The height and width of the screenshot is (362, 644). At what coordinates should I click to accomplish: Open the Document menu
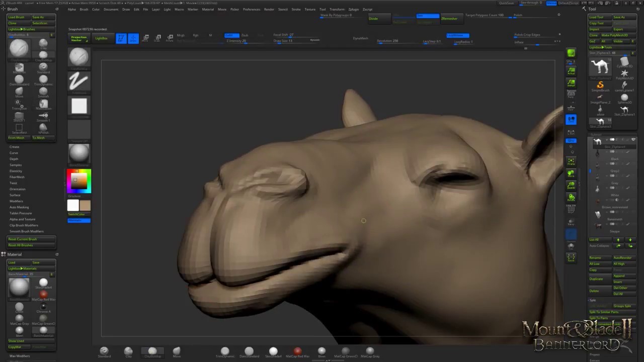pos(111,9)
